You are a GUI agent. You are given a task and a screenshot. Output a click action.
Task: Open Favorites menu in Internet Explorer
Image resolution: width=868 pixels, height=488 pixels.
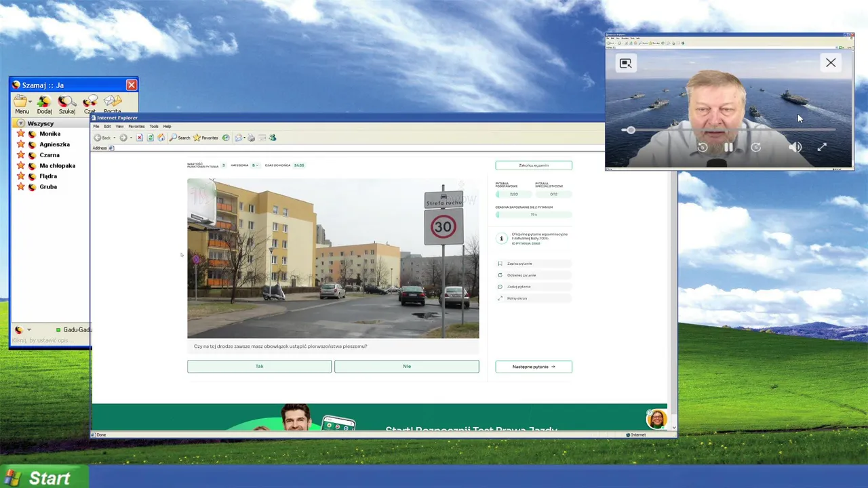pos(136,126)
